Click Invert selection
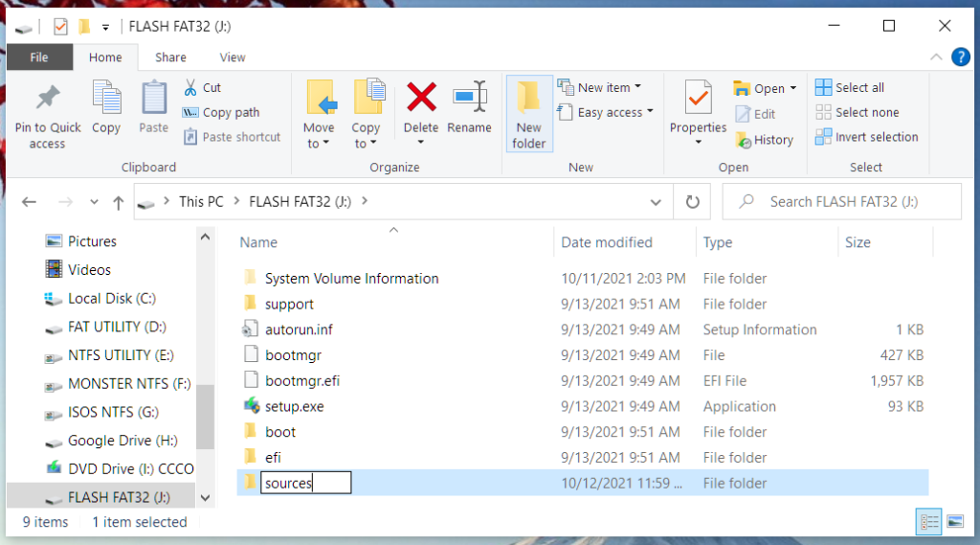 point(867,137)
